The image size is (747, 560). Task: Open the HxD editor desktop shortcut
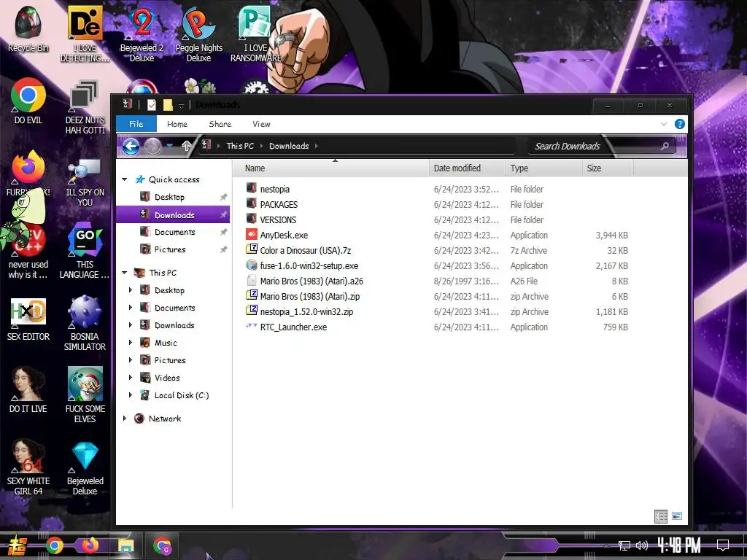[x=28, y=319]
